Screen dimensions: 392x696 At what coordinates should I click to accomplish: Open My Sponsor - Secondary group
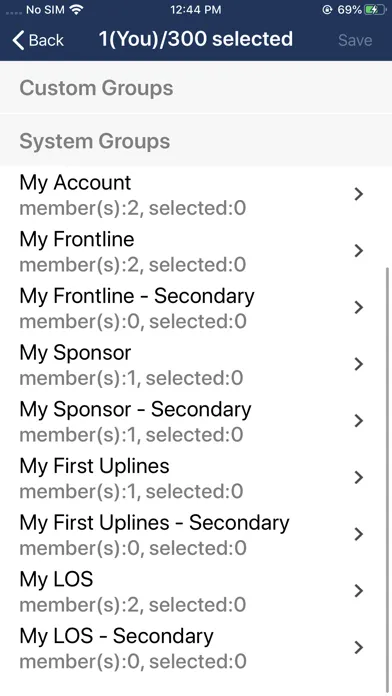pyautogui.click(x=196, y=421)
